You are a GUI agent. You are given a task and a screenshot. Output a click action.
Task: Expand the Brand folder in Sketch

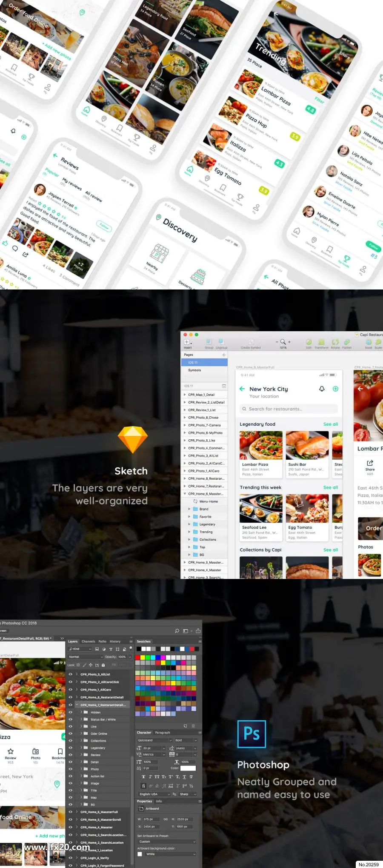pos(189,509)
